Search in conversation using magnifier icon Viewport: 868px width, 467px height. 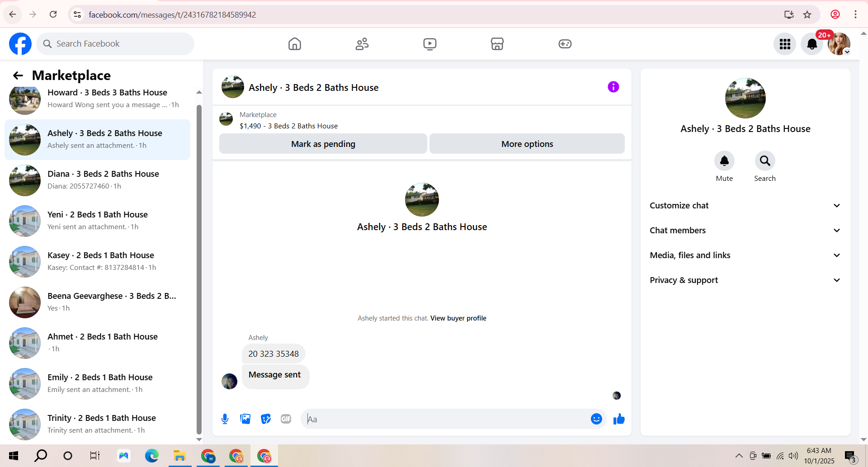[x=765, y=161]
